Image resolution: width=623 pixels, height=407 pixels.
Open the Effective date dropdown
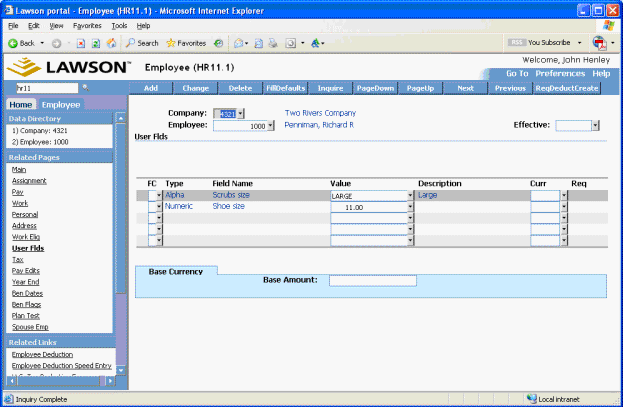595,126
